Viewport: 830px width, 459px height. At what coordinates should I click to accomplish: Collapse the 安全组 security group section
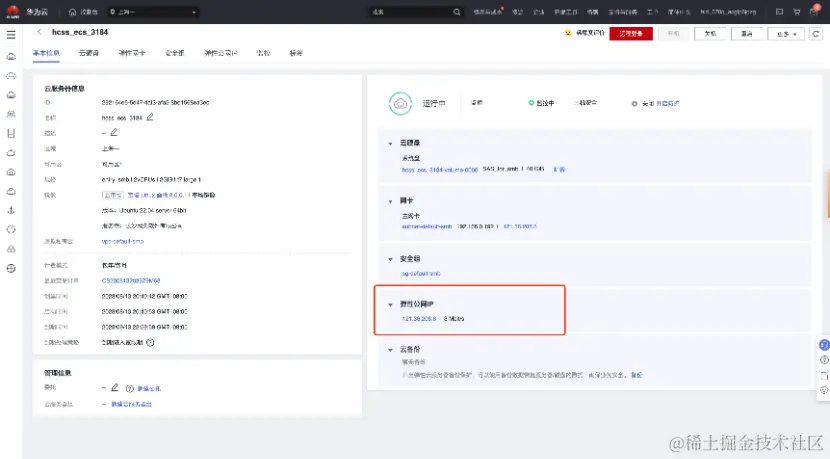pos(390,259)
